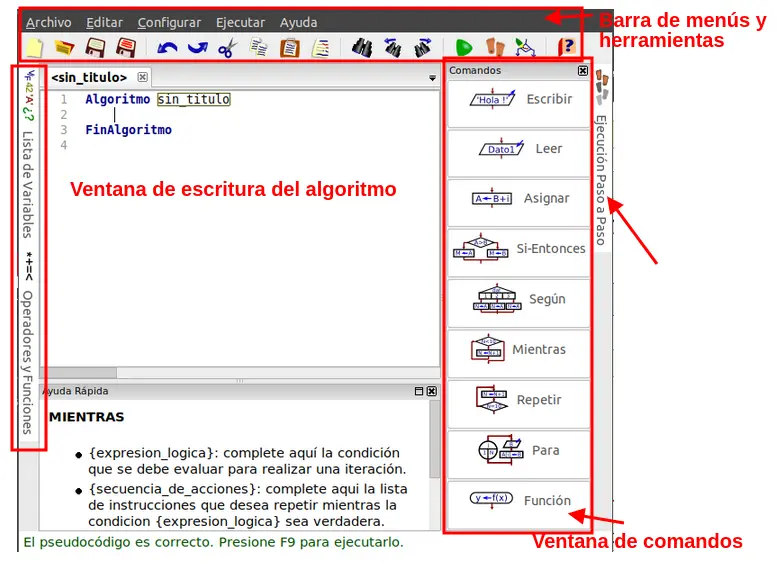
Task: Open a file with the folder icon
Action: 64,48
